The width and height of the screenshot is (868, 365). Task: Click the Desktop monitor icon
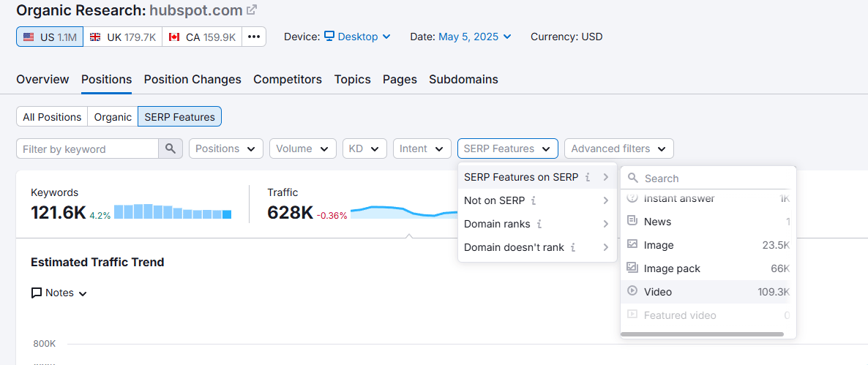tap(329, 37)
